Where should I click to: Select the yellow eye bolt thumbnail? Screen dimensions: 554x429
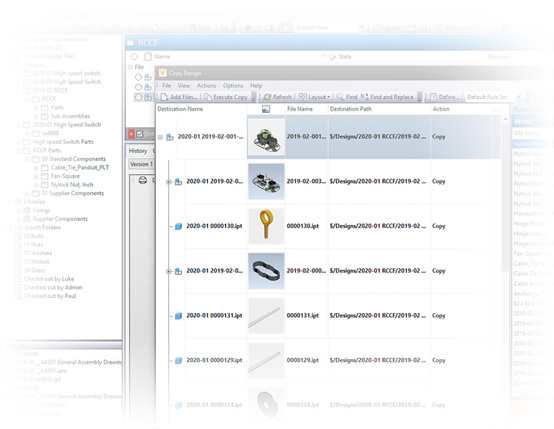click(266, 226)
